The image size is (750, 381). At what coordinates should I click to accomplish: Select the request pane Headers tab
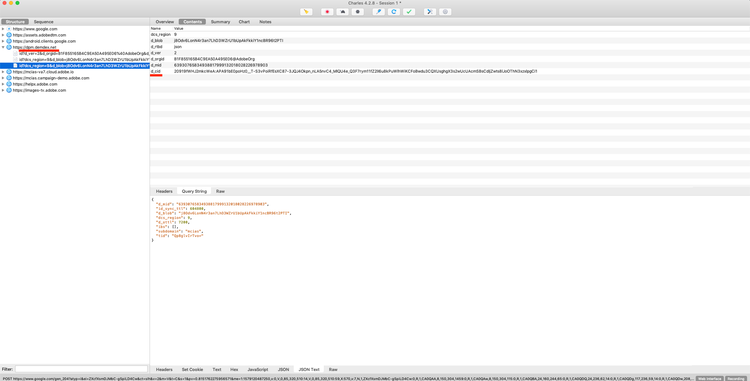164,191
